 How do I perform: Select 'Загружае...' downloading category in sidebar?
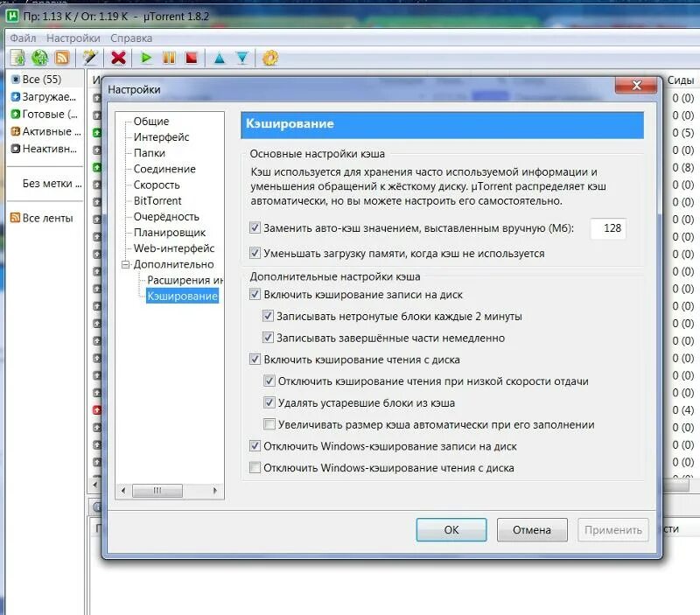tap(44, 97)
